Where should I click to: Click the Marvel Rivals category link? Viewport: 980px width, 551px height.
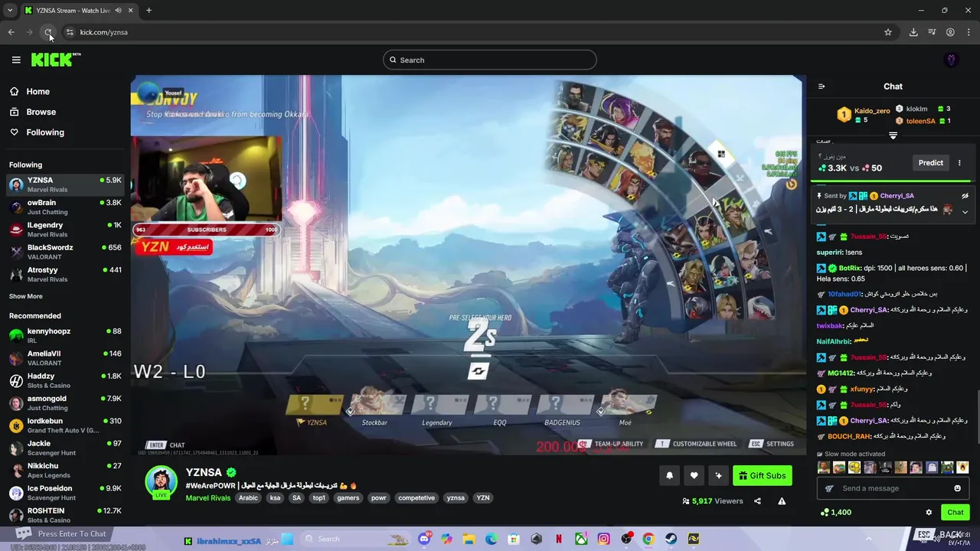207,498
